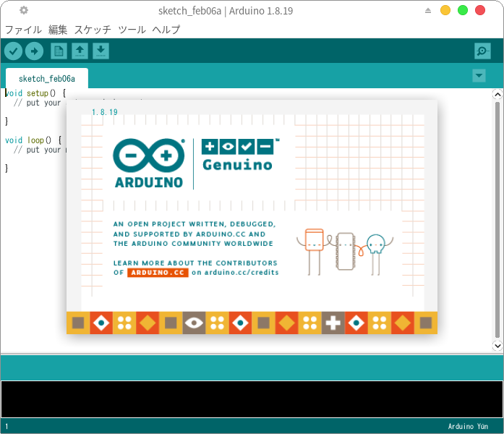Click the gear icon in title bar
Image resolution: width=504 pixels, height=434 pixels.
(24, 10)
